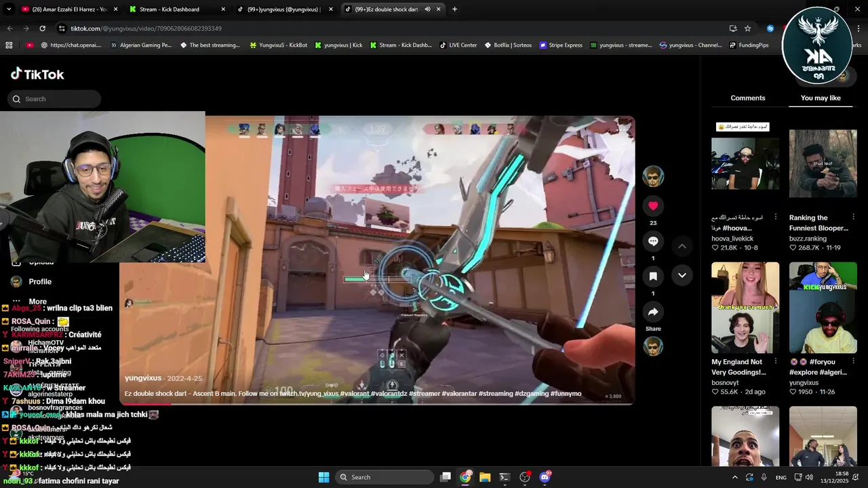Switch to the Comments tab

(748, 98)
